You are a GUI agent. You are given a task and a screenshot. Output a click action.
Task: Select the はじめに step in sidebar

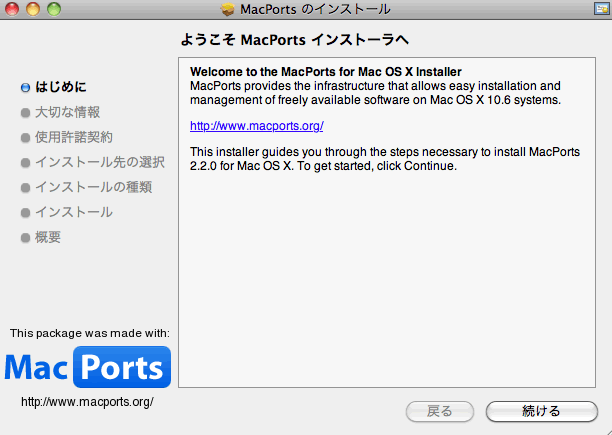pyautogui.click(x=61, y=87)
